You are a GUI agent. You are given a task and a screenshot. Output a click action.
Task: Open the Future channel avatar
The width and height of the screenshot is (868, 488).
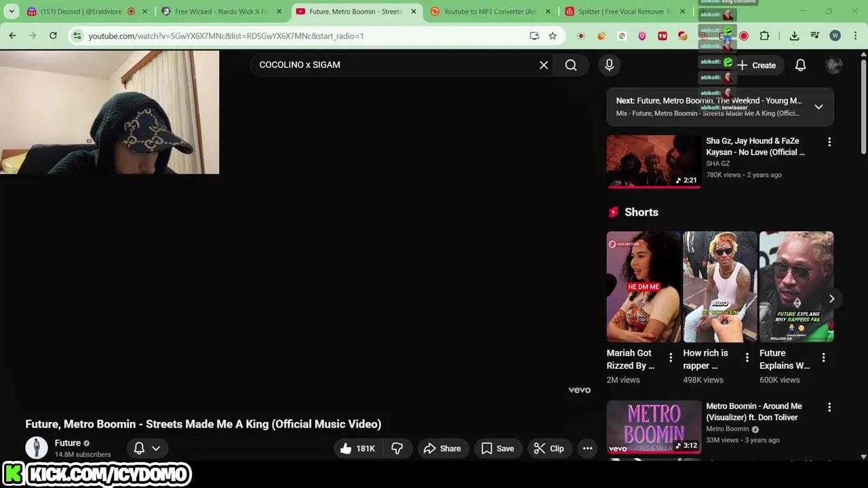pos(37,448)
